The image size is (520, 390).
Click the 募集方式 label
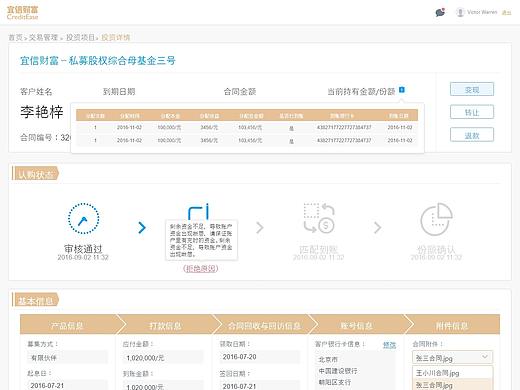tap(43, 344)
